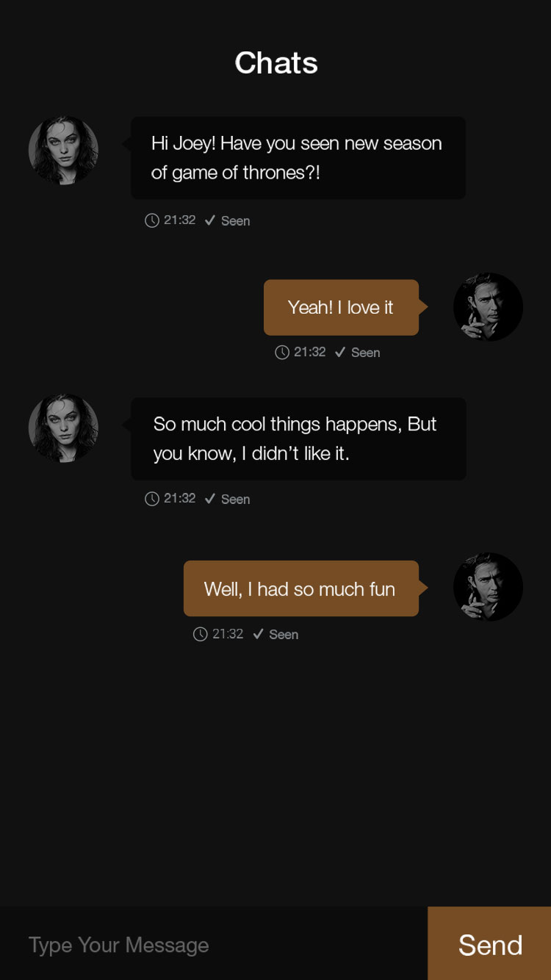Tap the man's avatar beside "Well, I had so much fun"
The image size is (551, 980).
coord(488,587)
